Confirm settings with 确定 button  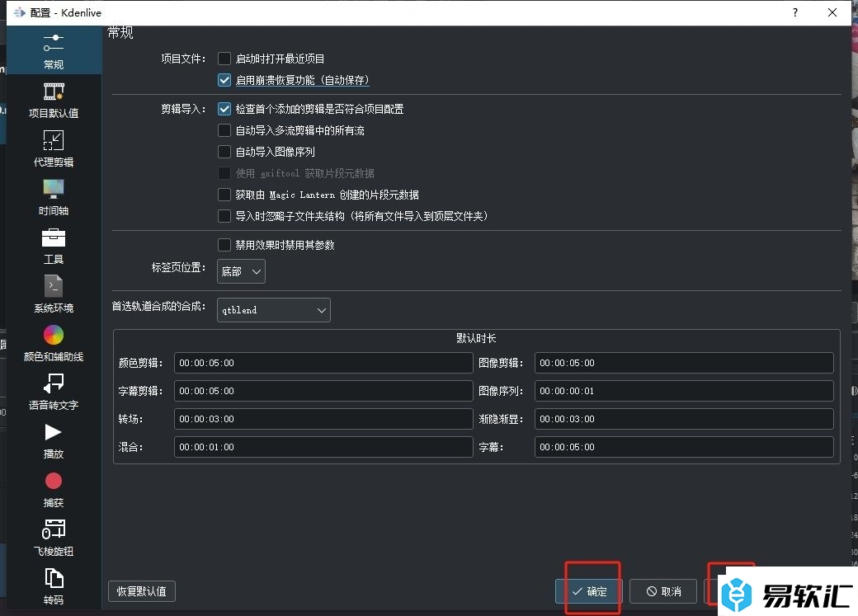(589, 591)
